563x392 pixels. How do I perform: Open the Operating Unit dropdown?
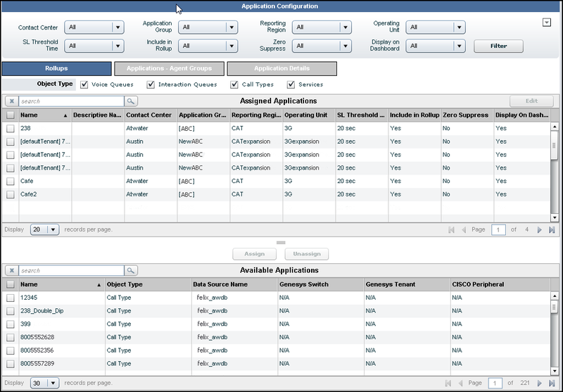[436, 27]
